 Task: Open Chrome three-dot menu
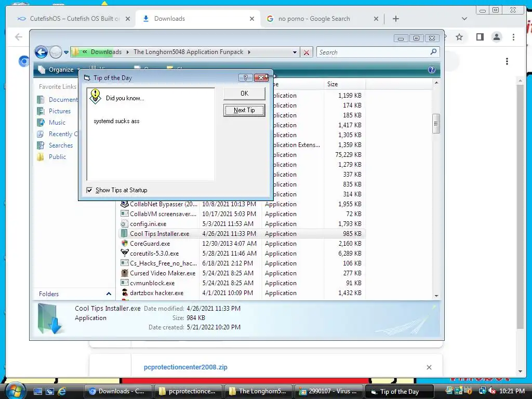[513, 37]
